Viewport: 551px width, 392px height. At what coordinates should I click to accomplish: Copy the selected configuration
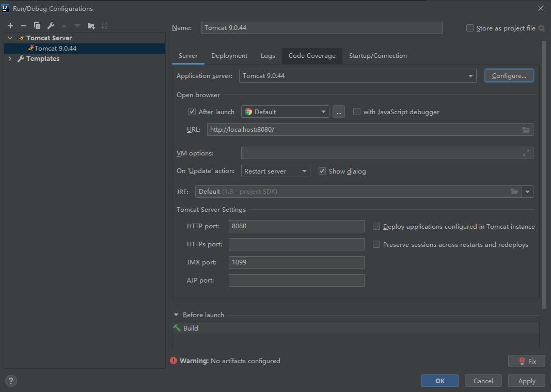37,26
